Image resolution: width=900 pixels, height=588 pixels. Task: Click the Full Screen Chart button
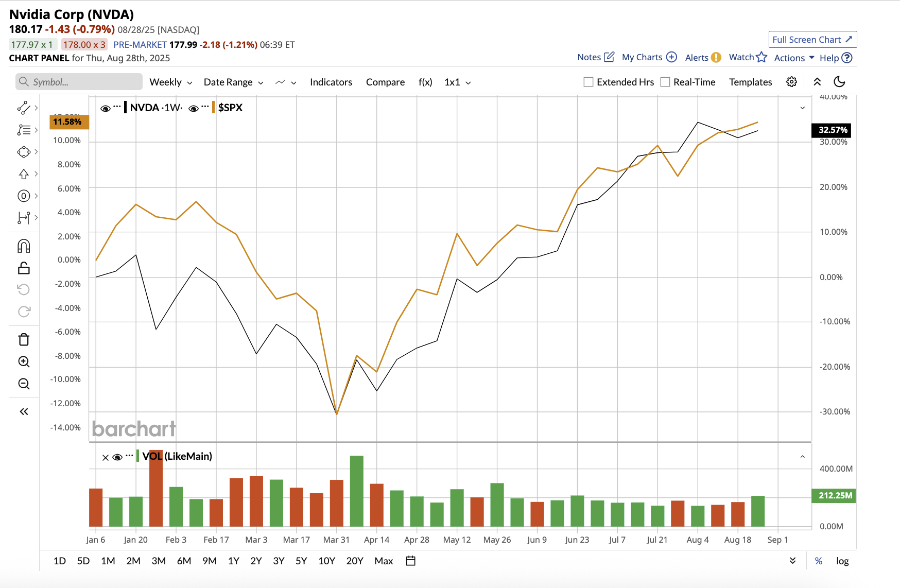click(x=812, y=40)
